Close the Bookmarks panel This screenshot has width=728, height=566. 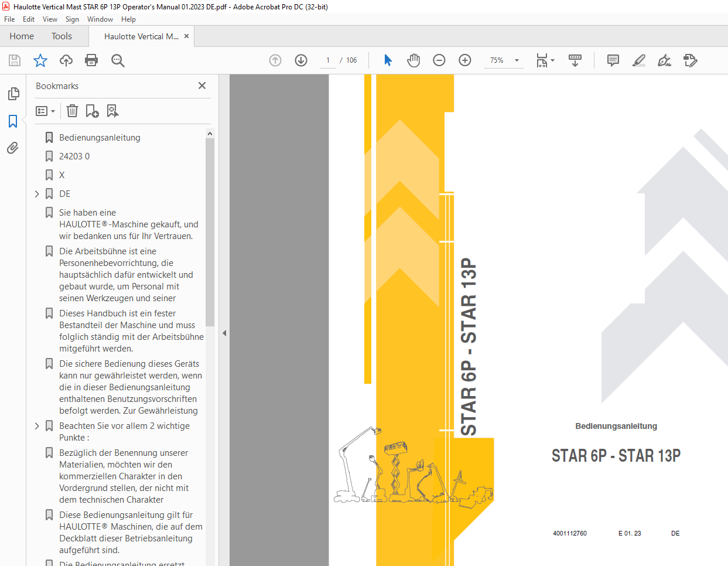[202, 86]
